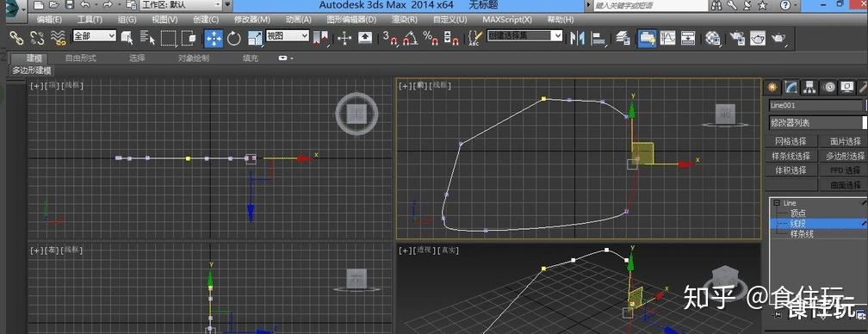Image resolution: width=868 pixels, height=334 pixels.
Task: Open the Material Editor icon
Action: click(713, 38)
